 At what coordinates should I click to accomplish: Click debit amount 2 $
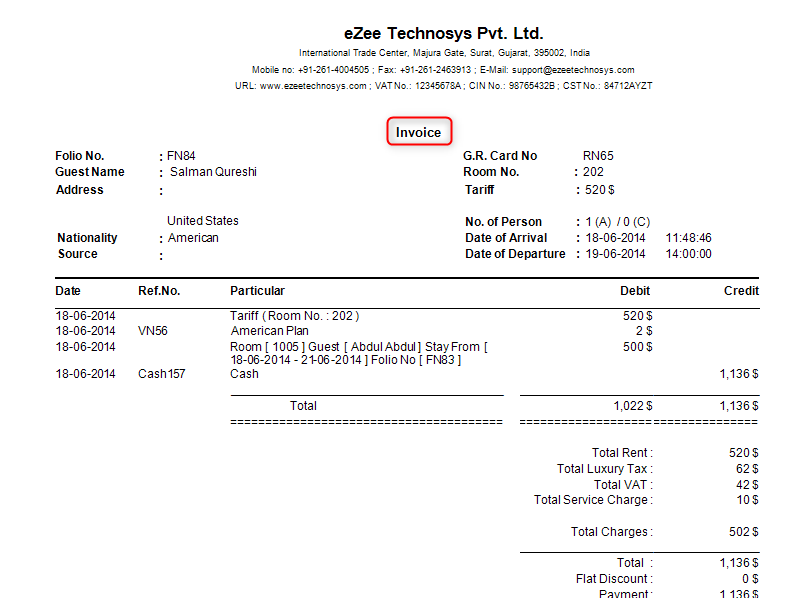[x=644, y=331]
